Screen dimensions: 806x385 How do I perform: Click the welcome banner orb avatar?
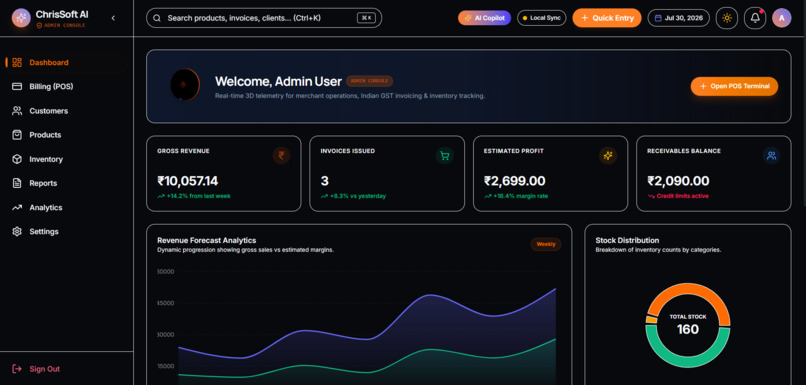185,85
